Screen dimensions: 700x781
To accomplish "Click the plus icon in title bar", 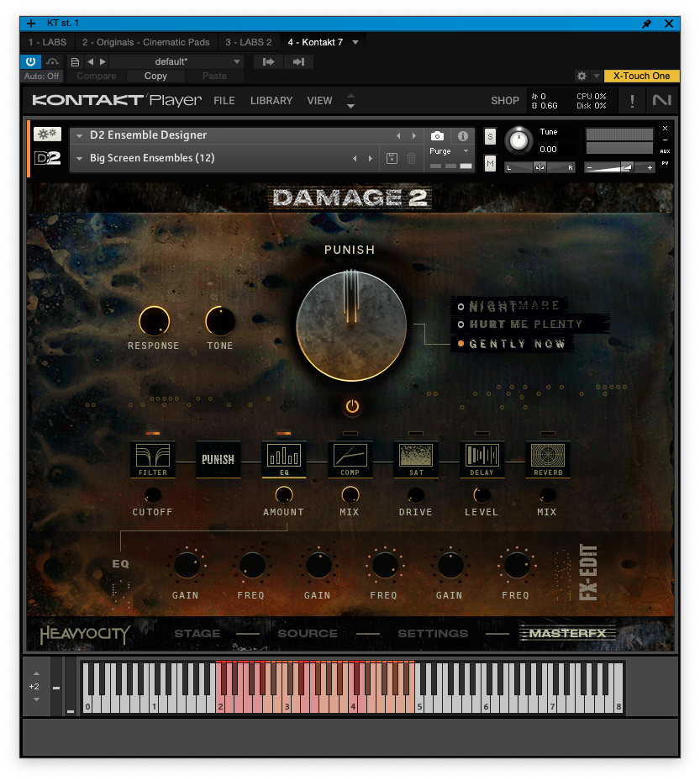I will click(31, 24).
